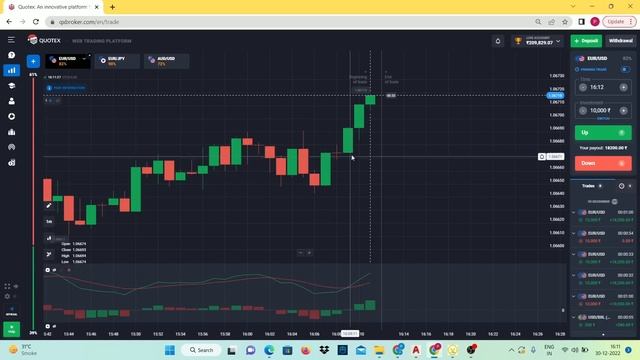
Task: Open Dropbox from Windows taskbar
Action: 324,350
